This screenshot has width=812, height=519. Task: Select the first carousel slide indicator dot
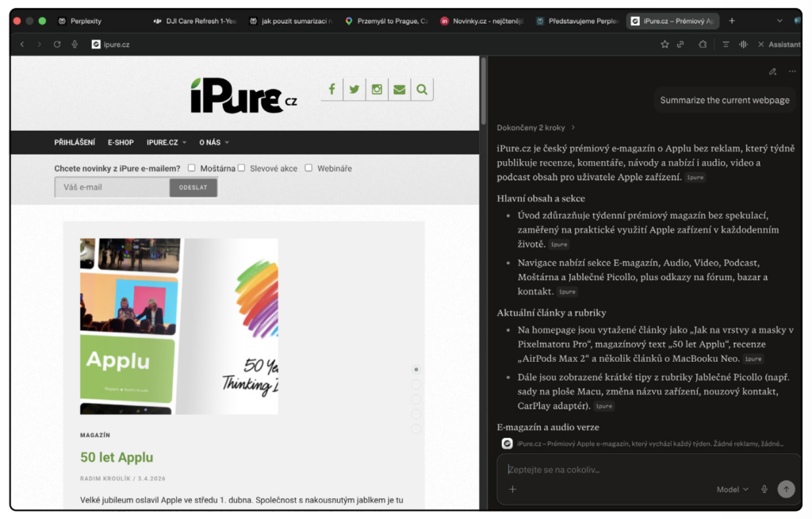[x=416, y=370]
